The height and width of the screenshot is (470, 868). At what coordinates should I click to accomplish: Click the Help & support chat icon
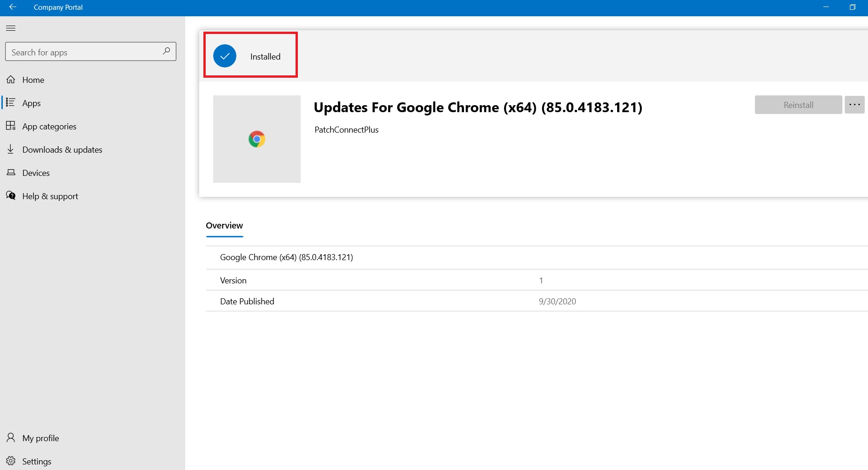(11, 195)
